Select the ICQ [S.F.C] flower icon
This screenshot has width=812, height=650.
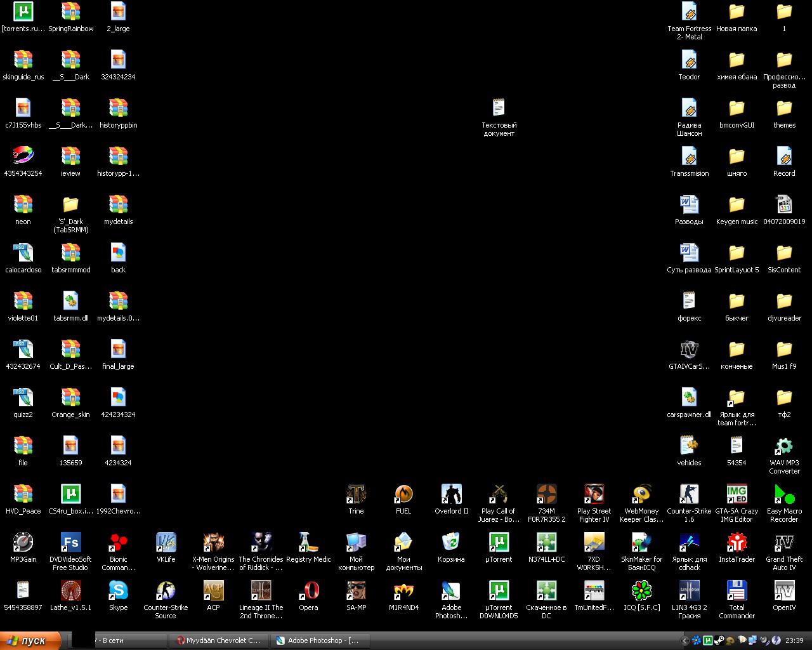coord(641,590)
